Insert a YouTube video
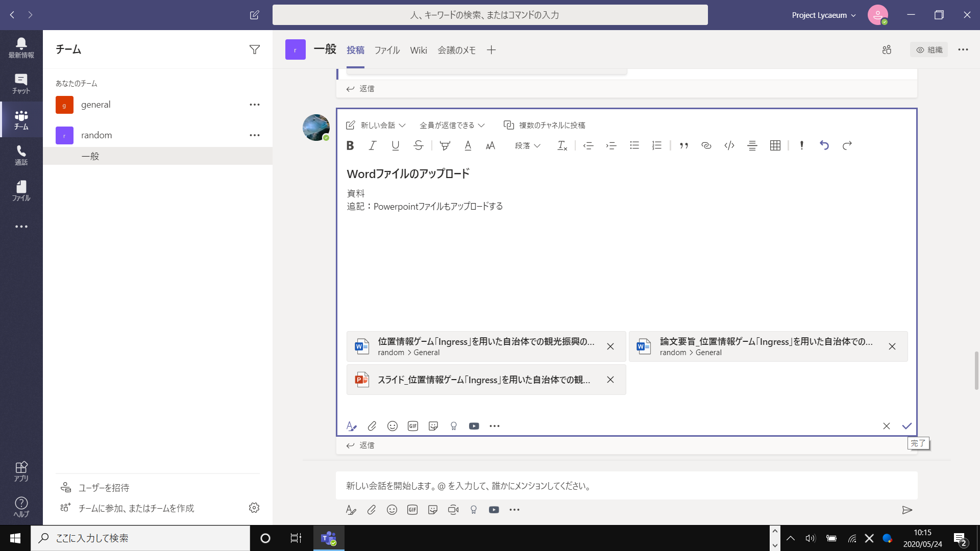The height and width of the screenshot is (551, 980). 474,425
